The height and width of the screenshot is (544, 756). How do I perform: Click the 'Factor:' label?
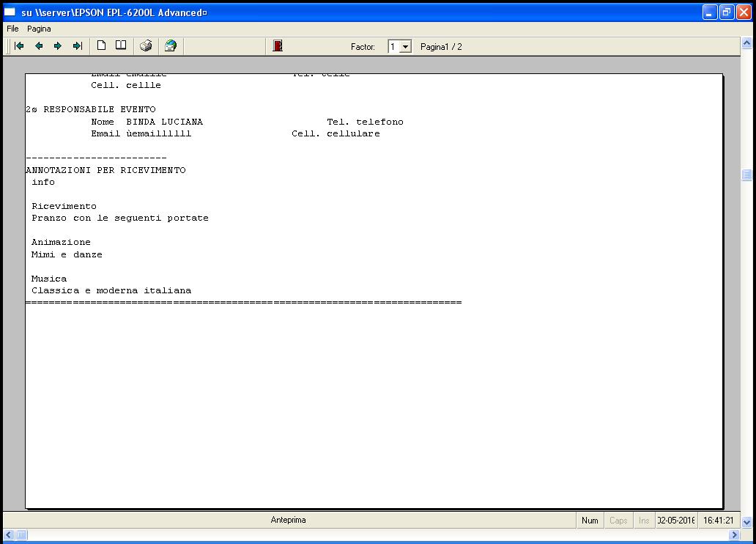click(x=363, y=47)
